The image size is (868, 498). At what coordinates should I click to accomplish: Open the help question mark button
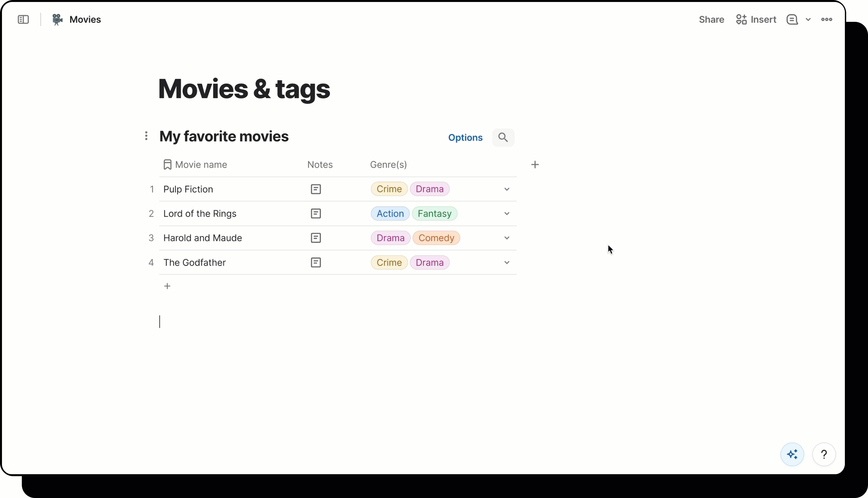[x=824, y=454]
